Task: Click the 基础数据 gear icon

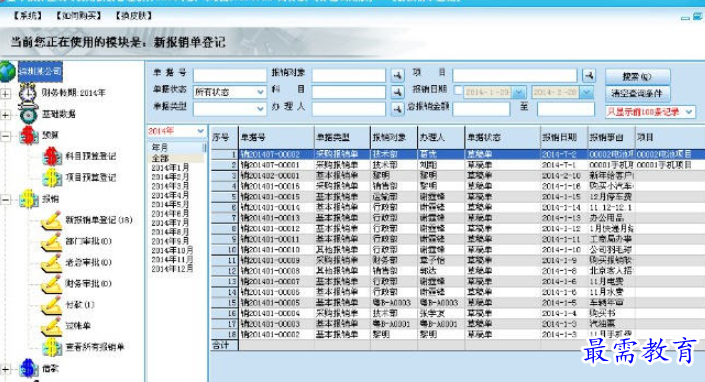Action: point(28,114)
